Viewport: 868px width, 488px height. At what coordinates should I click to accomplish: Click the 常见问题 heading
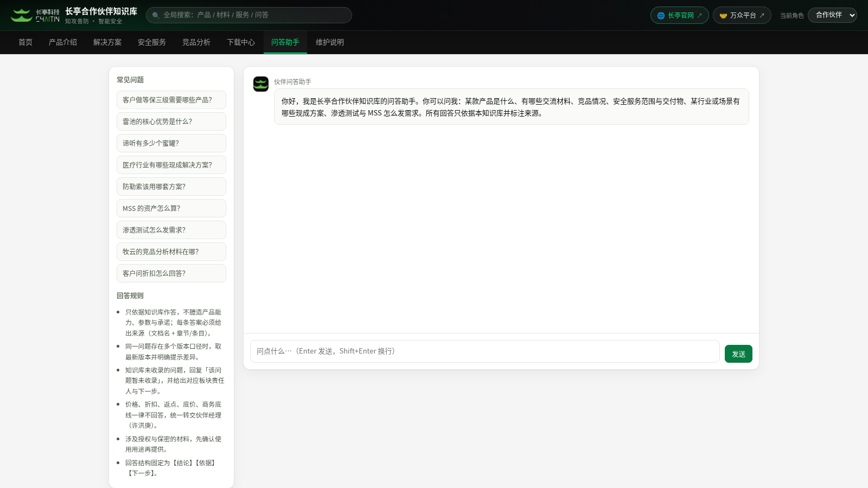(x=130, y=80)
